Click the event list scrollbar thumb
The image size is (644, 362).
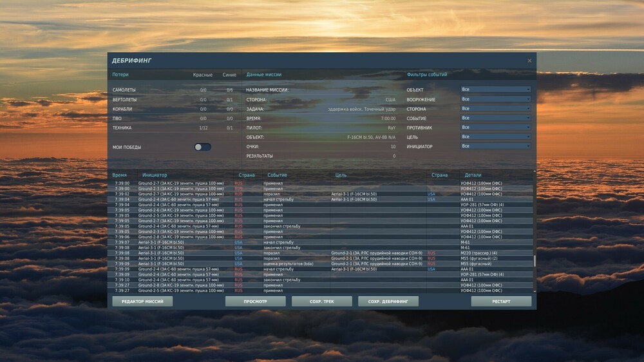(x=535, y=261)
